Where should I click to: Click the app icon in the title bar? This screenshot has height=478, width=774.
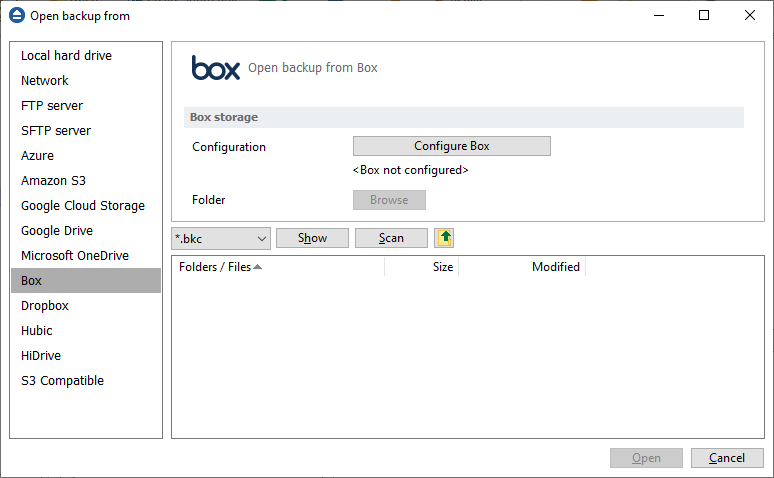pyautogui.click(x=17, y=15)
